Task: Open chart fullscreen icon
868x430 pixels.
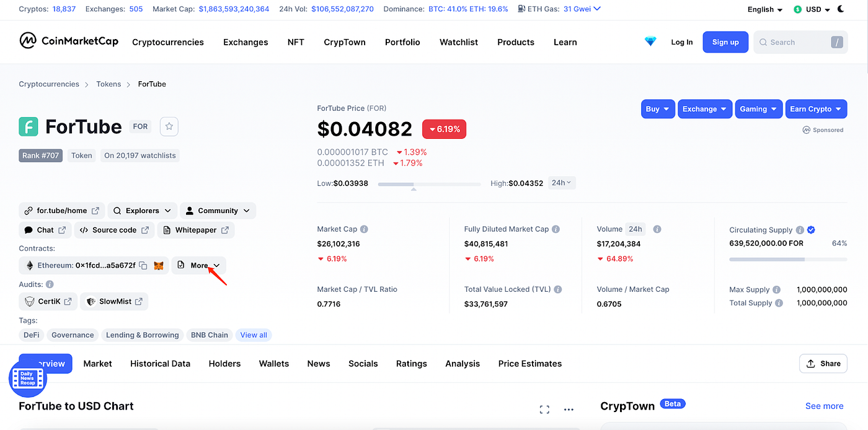Action: (544, 410)
